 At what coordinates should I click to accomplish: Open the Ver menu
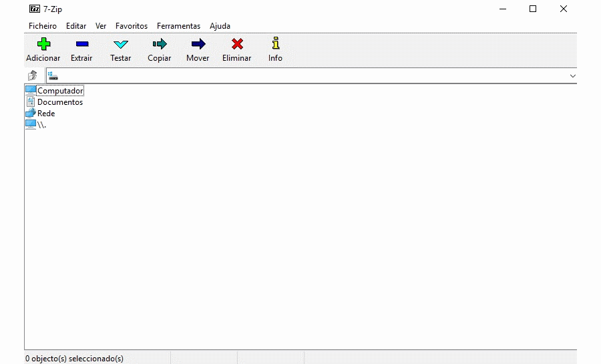point(101,26)
